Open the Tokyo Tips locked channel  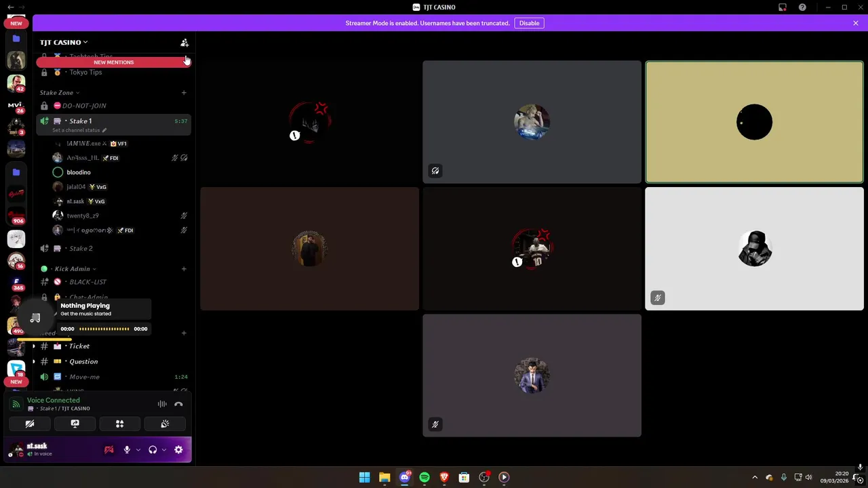[113, 72]
